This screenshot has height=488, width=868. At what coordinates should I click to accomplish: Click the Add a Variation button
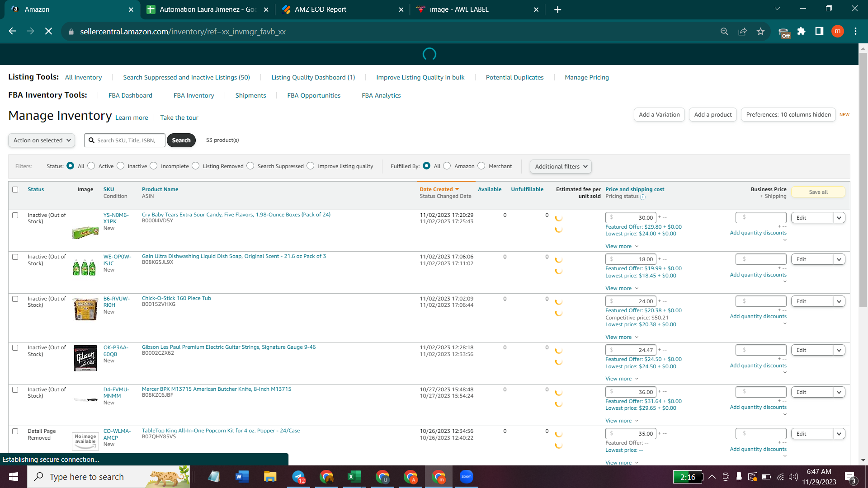pos(659,115)
